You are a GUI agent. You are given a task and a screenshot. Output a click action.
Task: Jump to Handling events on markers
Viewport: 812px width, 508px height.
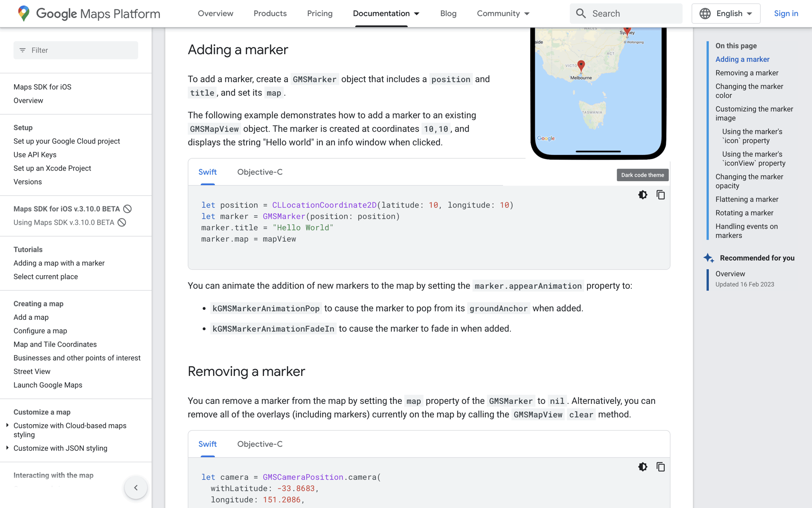pyautogui.click(x=746, y=231)
